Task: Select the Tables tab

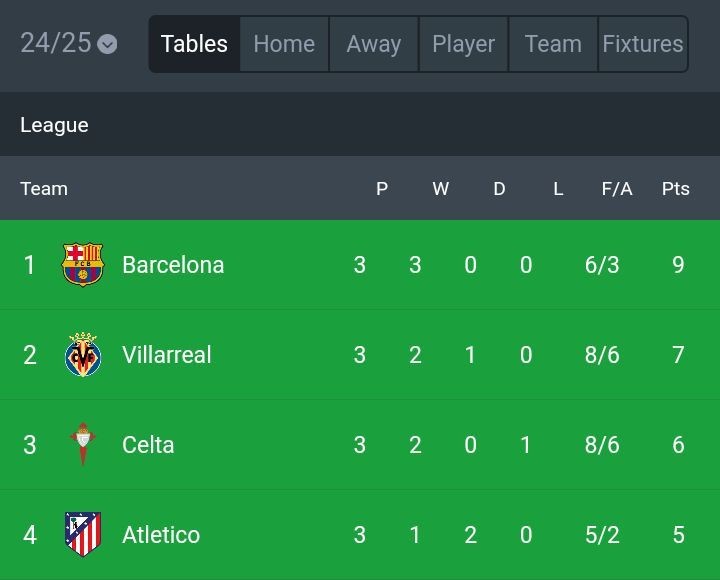Action: pyautogui.click(x=194, y=44)
